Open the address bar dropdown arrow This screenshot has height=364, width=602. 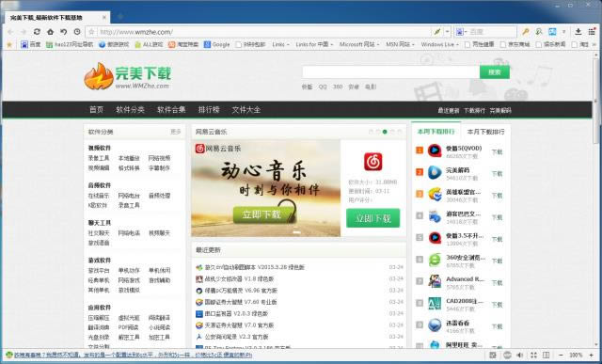pos(447,32)
